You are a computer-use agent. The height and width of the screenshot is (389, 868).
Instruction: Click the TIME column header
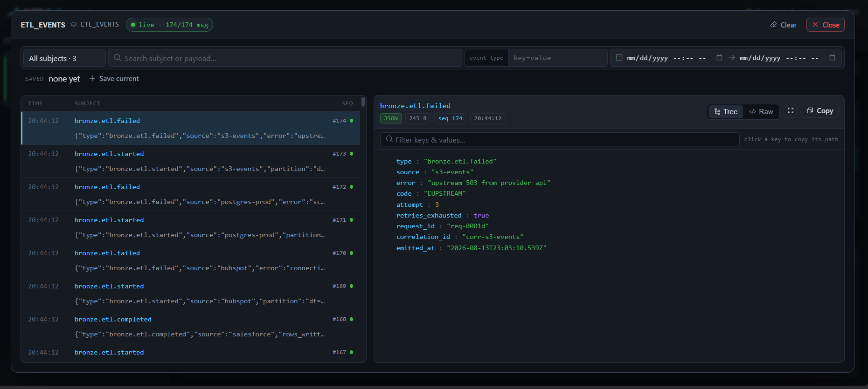coord(35,103)
